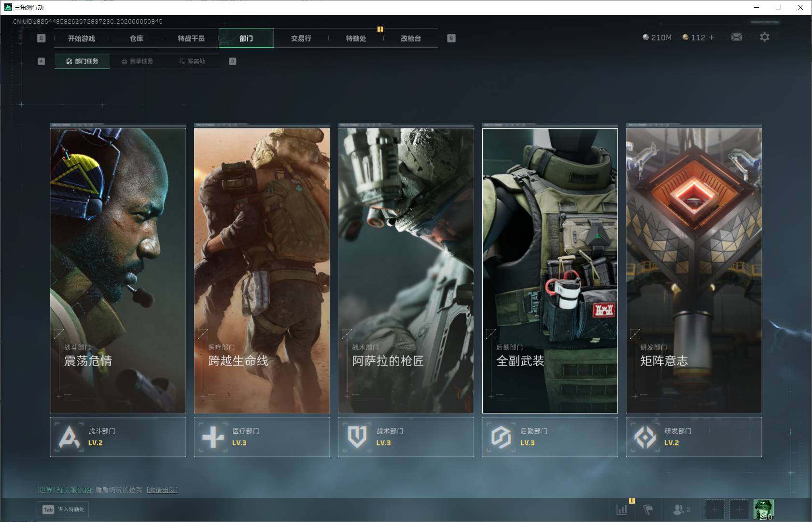Open the 特勤处 tab
This screenshot has width=812, height=522.
(356, 38)
